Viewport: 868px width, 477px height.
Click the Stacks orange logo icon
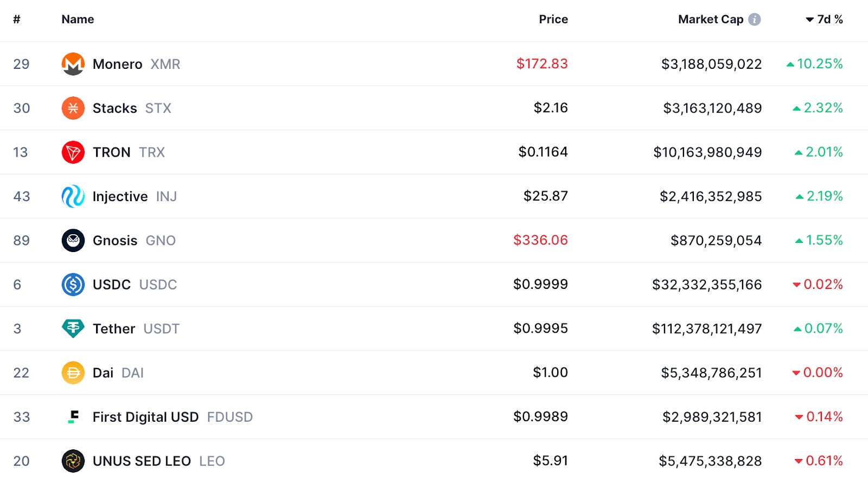73,108
